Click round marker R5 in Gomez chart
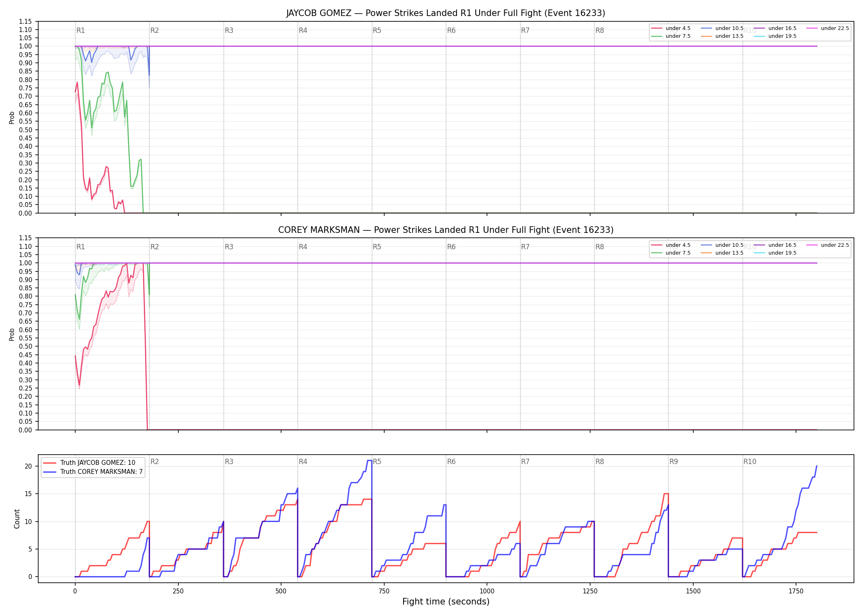The image size is (863, 616). pyautogui.click(x=377, y=30)
